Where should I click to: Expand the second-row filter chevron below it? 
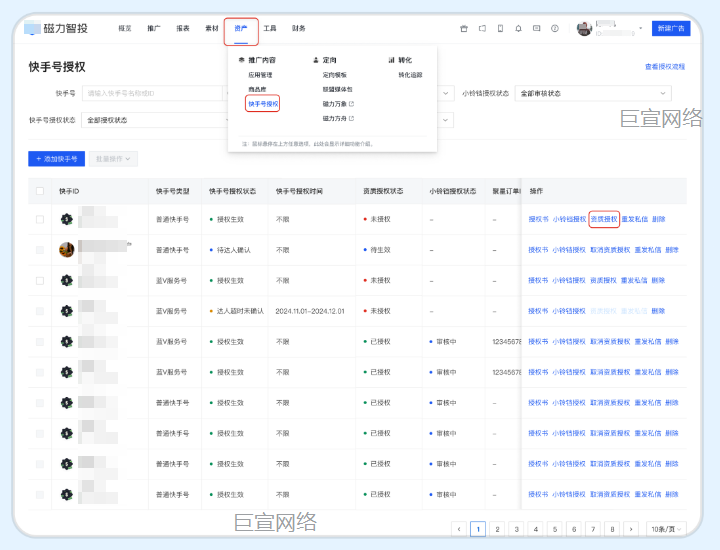(x=445, y=120)
